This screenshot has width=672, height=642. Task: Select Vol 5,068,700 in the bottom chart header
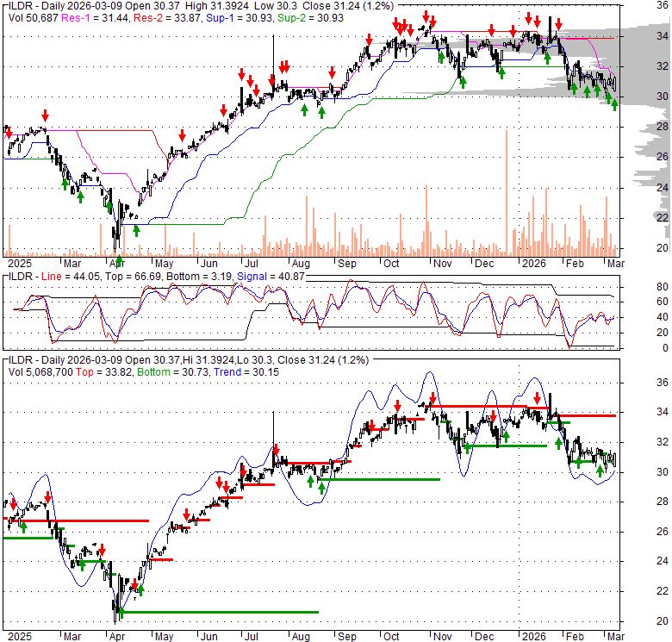40,372
